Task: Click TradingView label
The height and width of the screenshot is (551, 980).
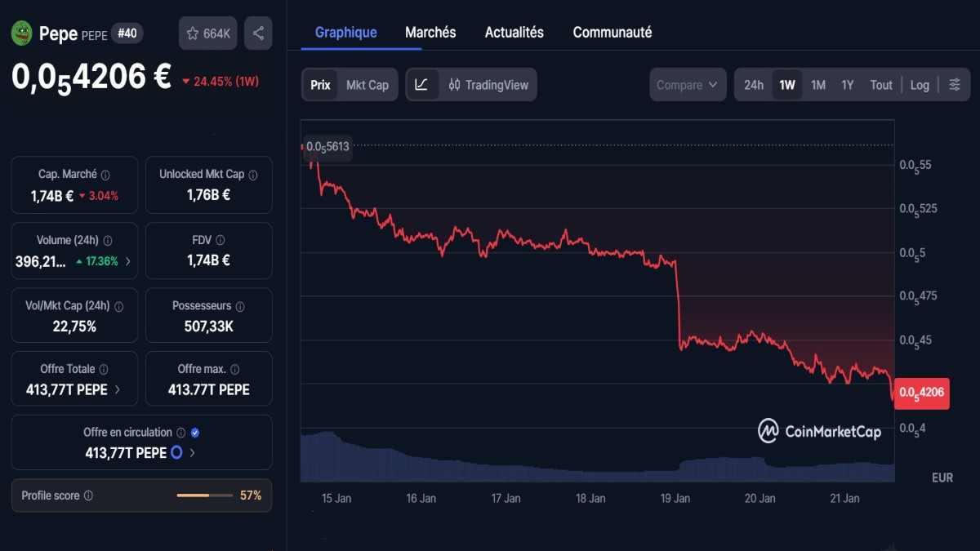Action: coord(497,85)
